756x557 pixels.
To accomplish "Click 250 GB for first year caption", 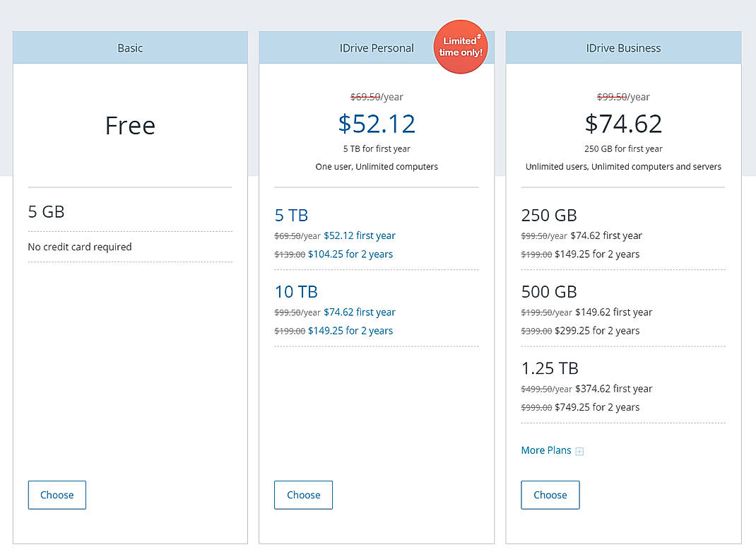I will 623,149.
